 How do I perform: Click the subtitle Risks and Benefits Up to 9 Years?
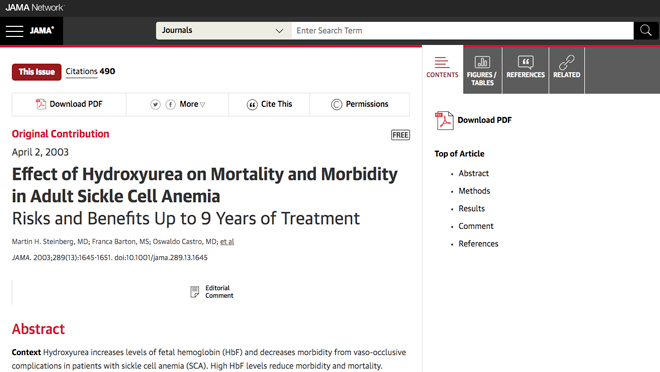[x=186, y=219]
